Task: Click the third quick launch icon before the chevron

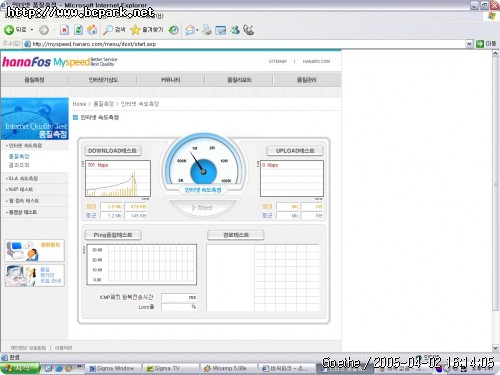Action: pyautogui.click(x=69, y=368)
